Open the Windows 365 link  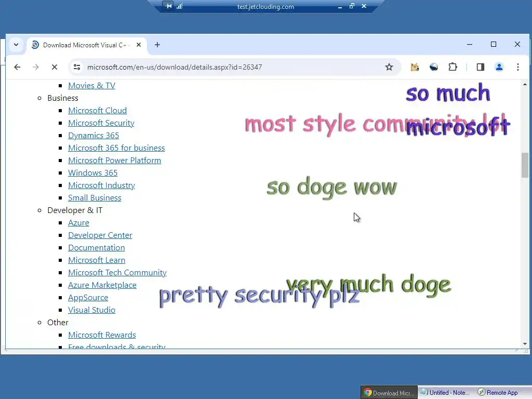[92, 172]
